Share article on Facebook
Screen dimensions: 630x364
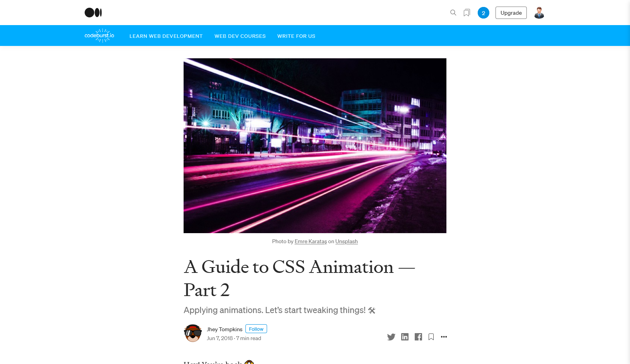tap(418, 337)
